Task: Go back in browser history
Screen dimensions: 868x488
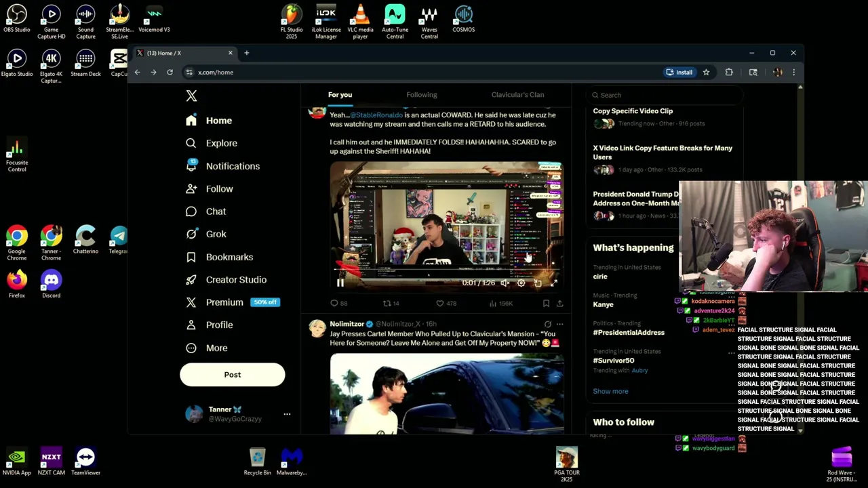Action: click(137, 72)
